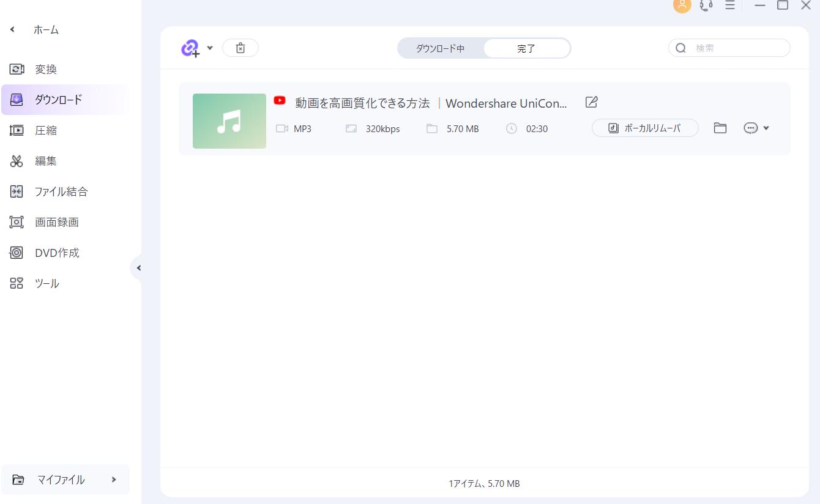Open the hamburger main menu
The height and width of the screenshot is (504, 820).
[x=730, y=5]
